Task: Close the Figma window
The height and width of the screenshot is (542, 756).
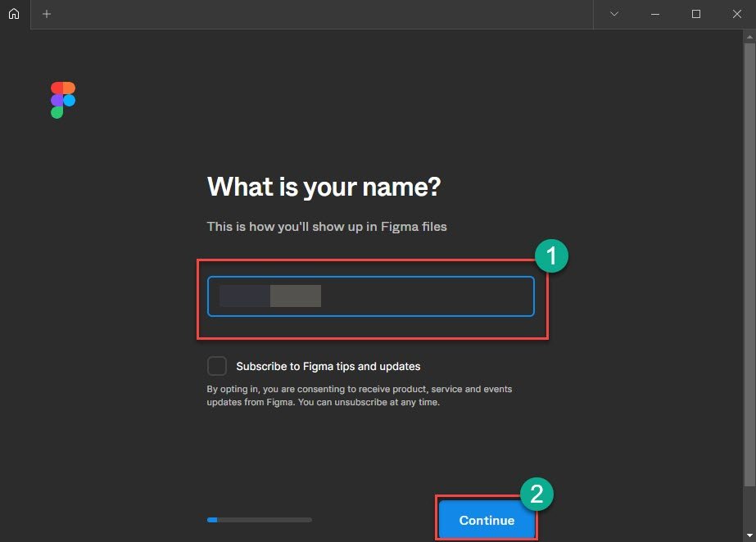Action: click(x=736, y=14)
